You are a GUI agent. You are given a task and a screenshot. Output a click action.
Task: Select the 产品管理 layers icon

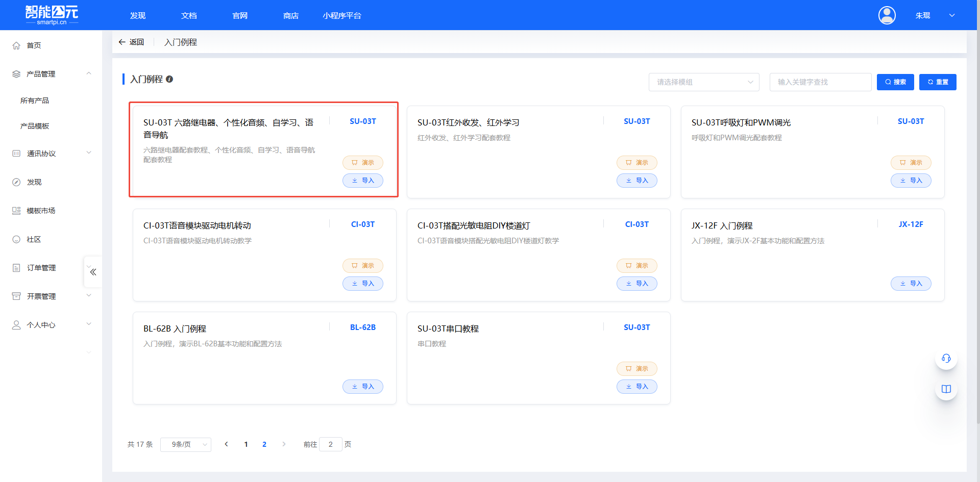point(16,73)
